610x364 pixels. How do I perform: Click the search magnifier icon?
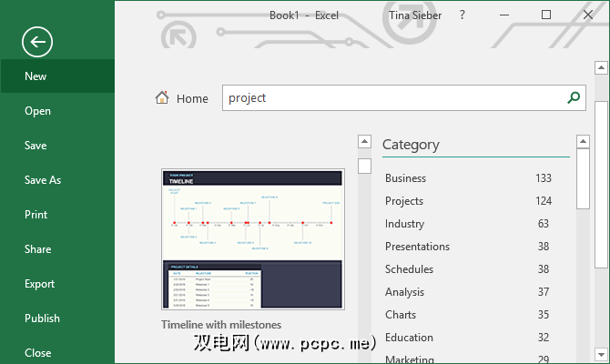[574, 97]
